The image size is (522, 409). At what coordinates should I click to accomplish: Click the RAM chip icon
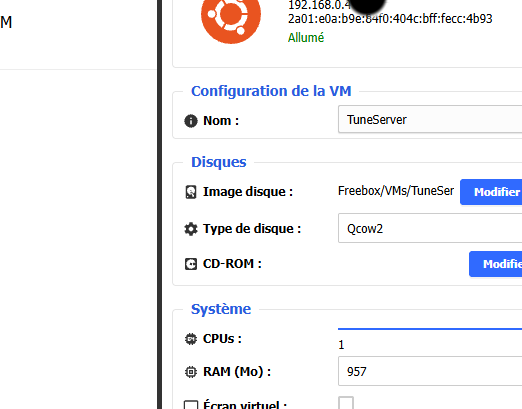point(191,372)
